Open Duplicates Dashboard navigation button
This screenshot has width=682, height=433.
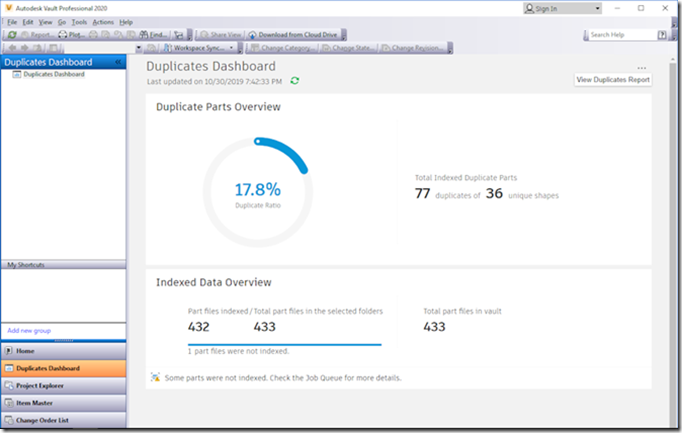coord(64,368)
